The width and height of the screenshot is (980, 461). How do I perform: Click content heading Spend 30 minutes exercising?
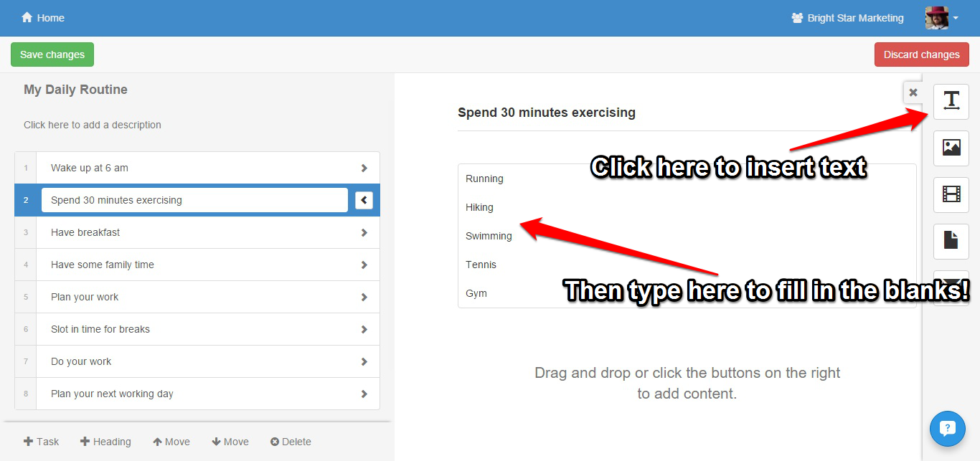tap(547, 113)
